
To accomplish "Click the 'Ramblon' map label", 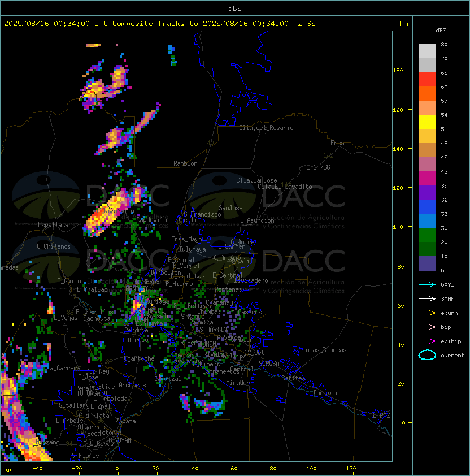I will 185,163.
